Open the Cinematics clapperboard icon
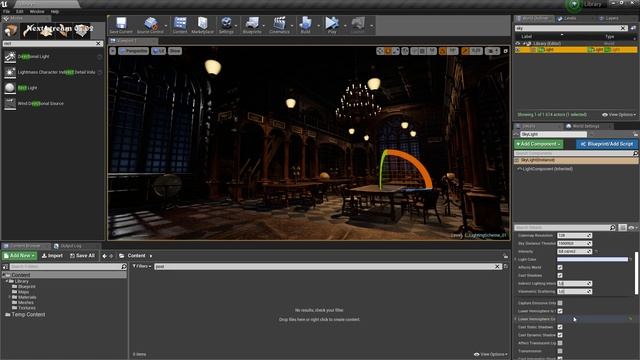Viewport: 640px width, 360px height. click(x=279, y=23)
